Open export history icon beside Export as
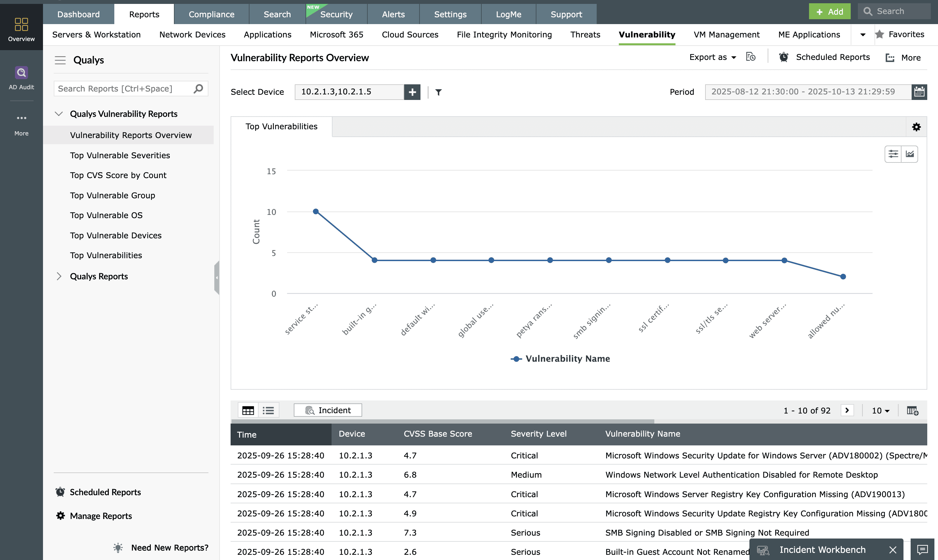Image resolution: width=938 pixels, height=560 pixels. 751,57
